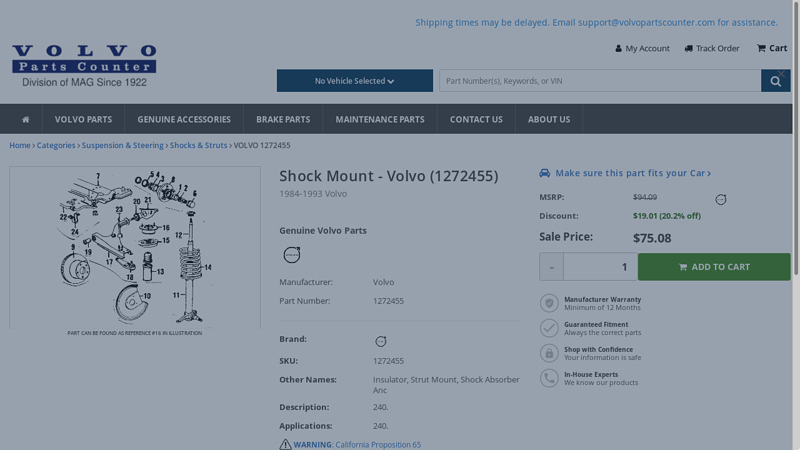Viewport: 800px width, 450px height.
Task: Add the shock mount to cart
Action: coord(714,267)
